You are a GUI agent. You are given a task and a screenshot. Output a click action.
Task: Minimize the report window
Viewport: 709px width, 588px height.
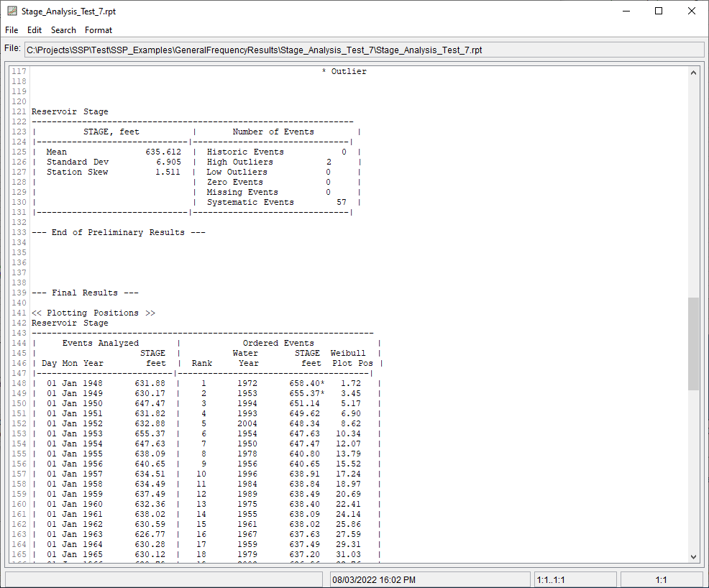(626, 11)
